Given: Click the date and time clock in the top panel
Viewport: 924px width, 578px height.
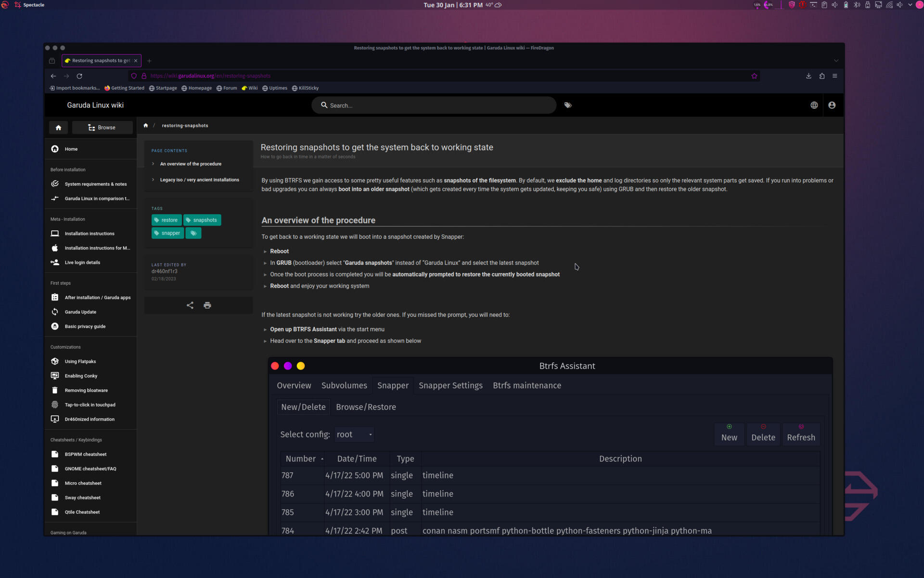Looking at the screenshot, I should click(453, 5).
